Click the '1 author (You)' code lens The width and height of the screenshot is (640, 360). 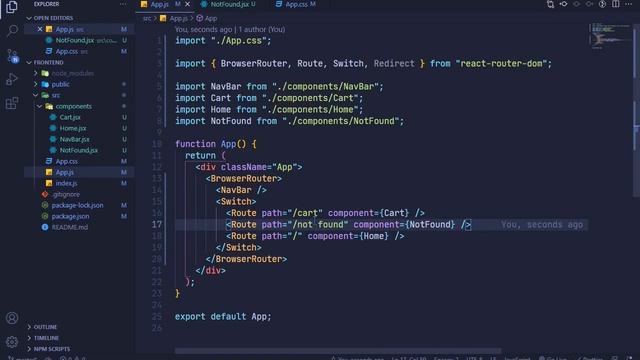pyautogui.click(x=262, y=29)
